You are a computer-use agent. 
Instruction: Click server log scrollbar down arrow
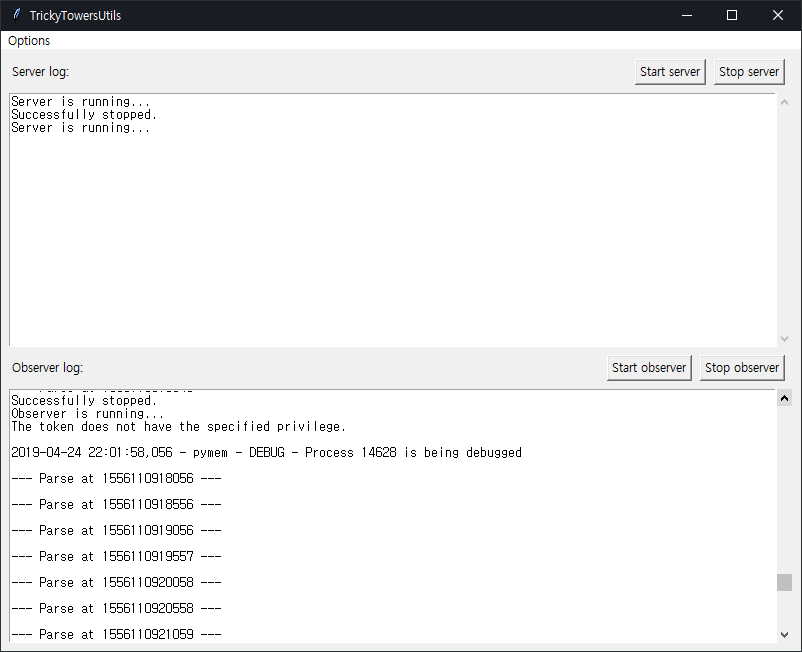tap(784, 339)
